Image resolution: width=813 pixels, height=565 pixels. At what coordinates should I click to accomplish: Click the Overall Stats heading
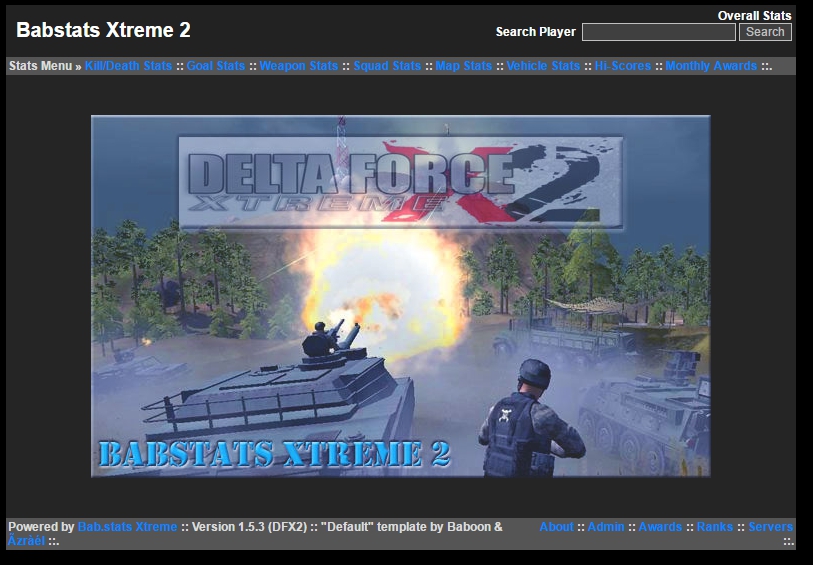[754, 16]
